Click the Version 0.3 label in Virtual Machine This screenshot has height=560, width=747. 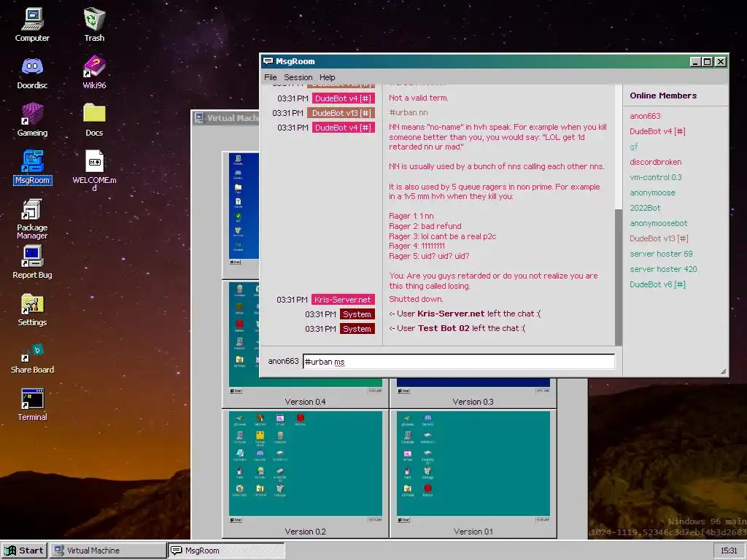(473, 402)
